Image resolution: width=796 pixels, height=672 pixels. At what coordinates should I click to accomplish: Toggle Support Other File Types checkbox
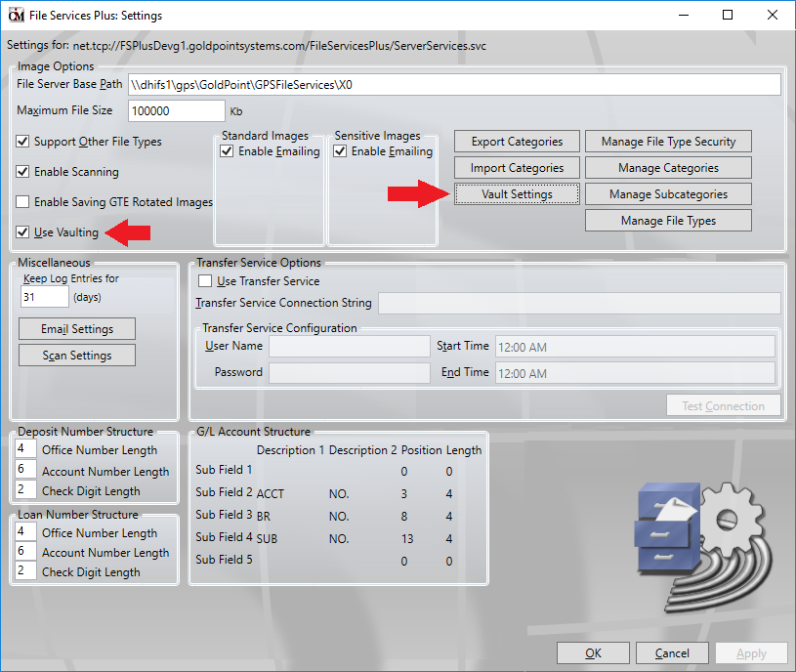tap(22, 141)
